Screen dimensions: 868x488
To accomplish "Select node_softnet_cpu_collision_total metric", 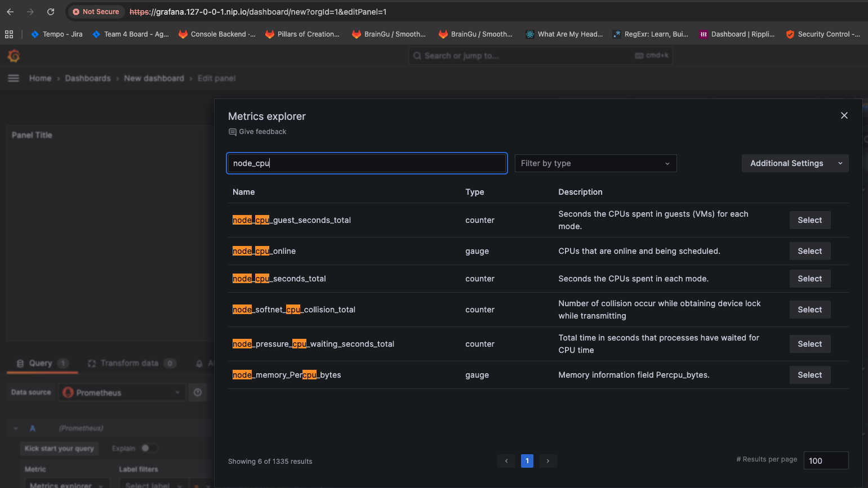I will pos(809,310).
